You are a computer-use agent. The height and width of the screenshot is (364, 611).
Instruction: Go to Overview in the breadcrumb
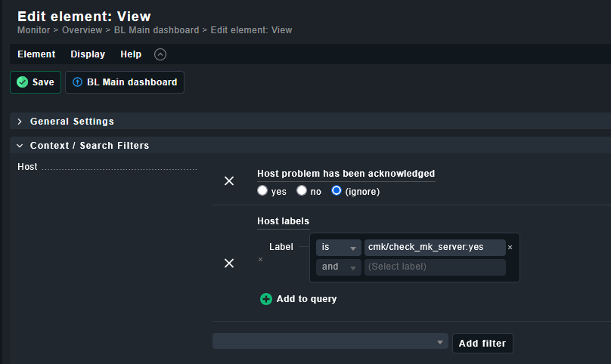click(x=82, y=30)
